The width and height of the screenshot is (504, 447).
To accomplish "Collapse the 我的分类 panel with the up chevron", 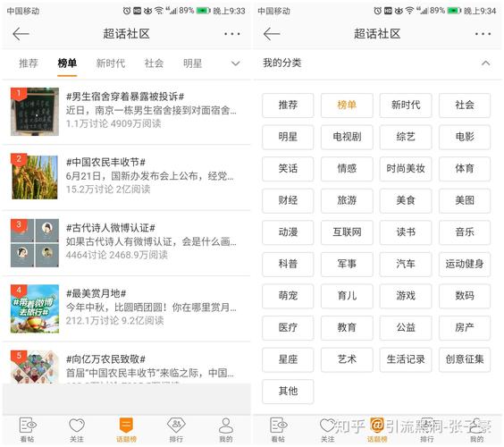I will click(x=485, y=63).
